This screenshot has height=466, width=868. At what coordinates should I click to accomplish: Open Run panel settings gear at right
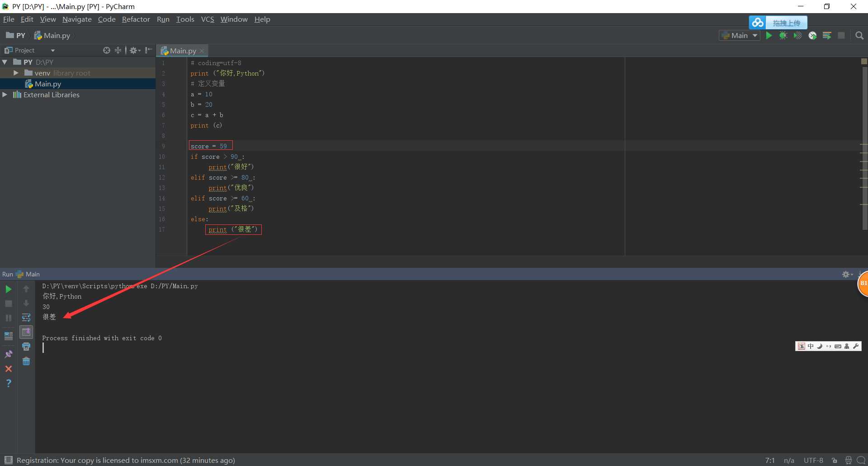pyautogui.click(x=847, y=274)
